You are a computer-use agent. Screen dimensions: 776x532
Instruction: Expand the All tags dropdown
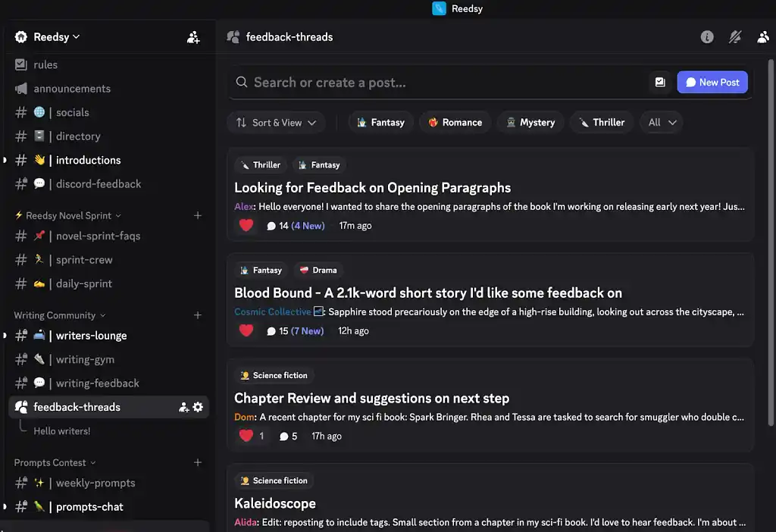[662, 122]
